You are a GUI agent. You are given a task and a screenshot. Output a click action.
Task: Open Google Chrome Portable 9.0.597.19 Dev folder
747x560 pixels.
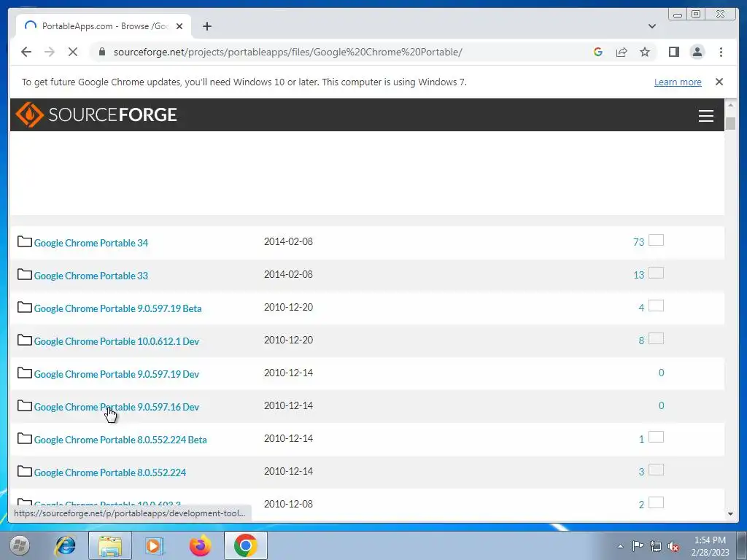tap(116, 374)
